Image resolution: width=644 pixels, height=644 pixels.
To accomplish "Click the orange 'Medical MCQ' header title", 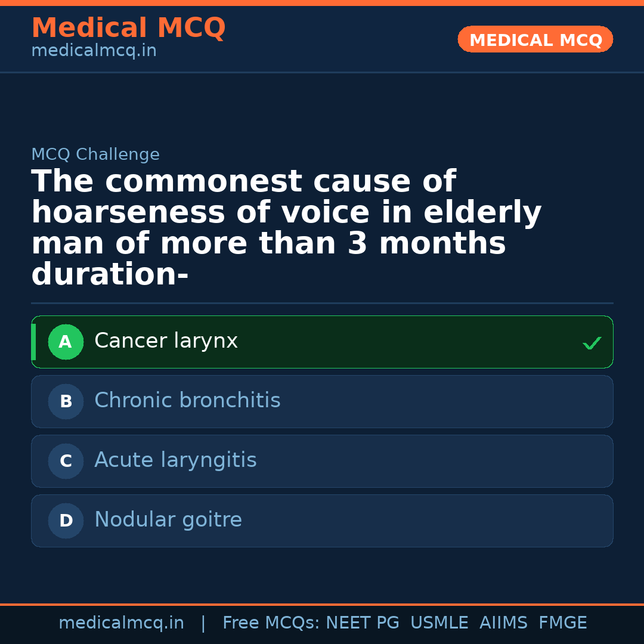I will pyautogui.click(x=128, y=28).
